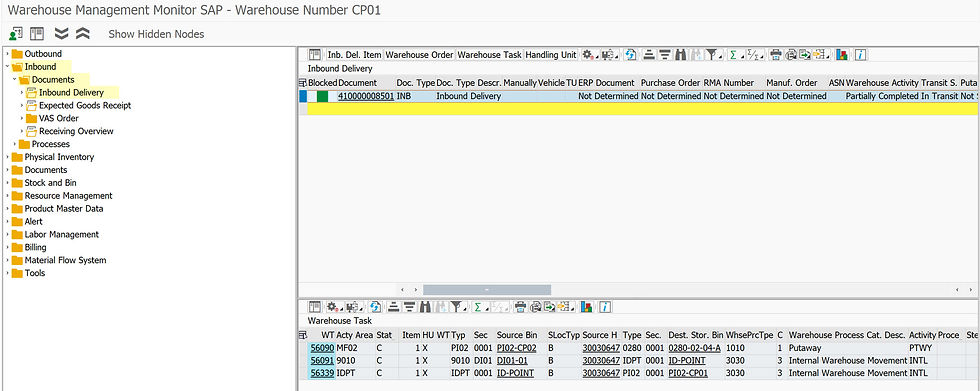
Task: Sort Warehouse Task list descending
Action: [x=409, y=307]
